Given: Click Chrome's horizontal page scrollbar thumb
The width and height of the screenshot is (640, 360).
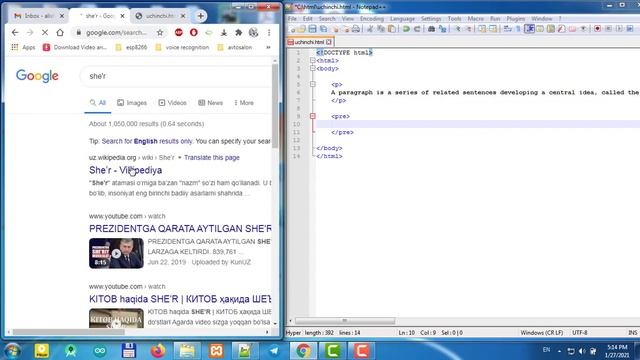Looking at the screenshot, I should coord(68,332).
